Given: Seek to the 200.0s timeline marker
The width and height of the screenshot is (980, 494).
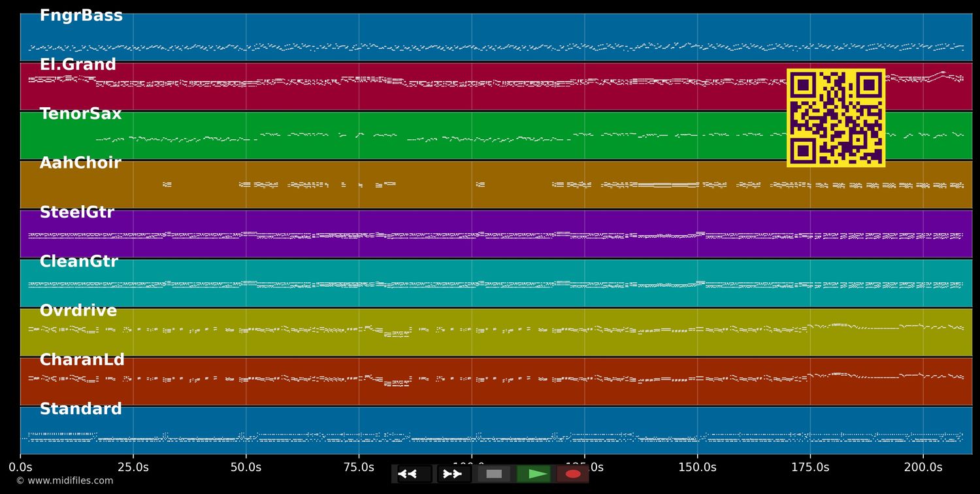Looking at the screenshot, I should click(923, 467).
